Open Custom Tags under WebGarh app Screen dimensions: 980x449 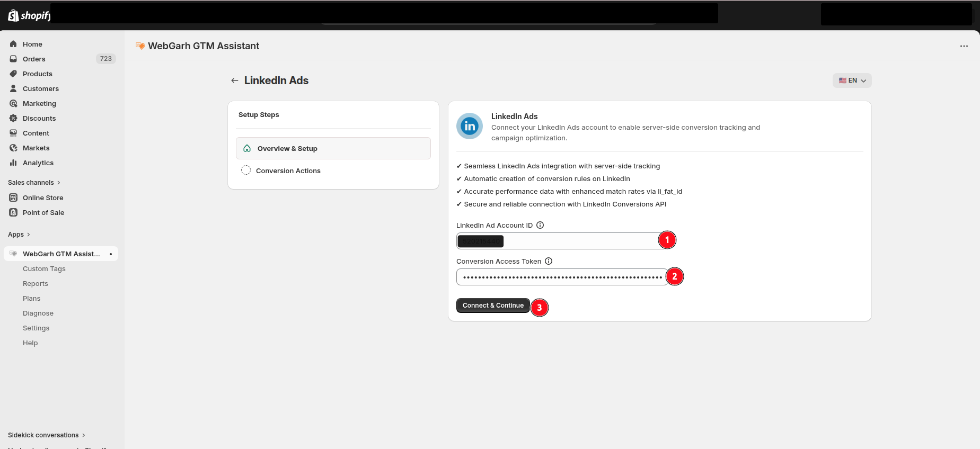coord(44,269)
